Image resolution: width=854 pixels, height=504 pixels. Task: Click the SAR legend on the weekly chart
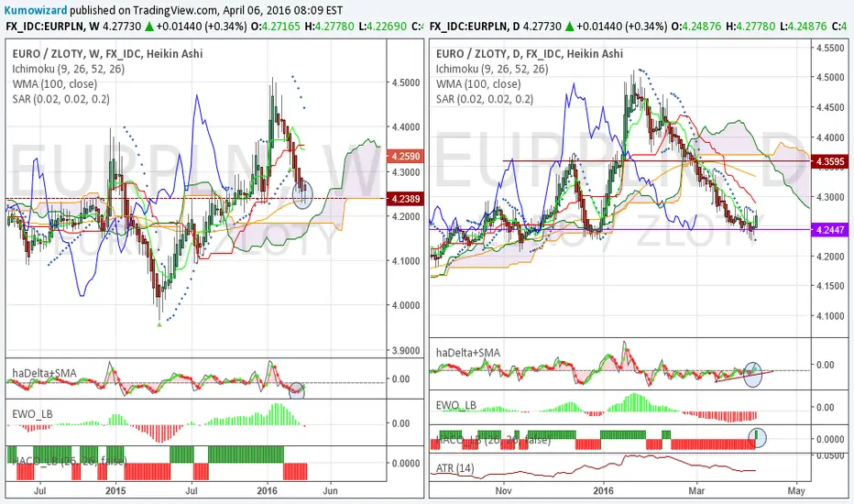pyautogui.click(x=61, y=99)
